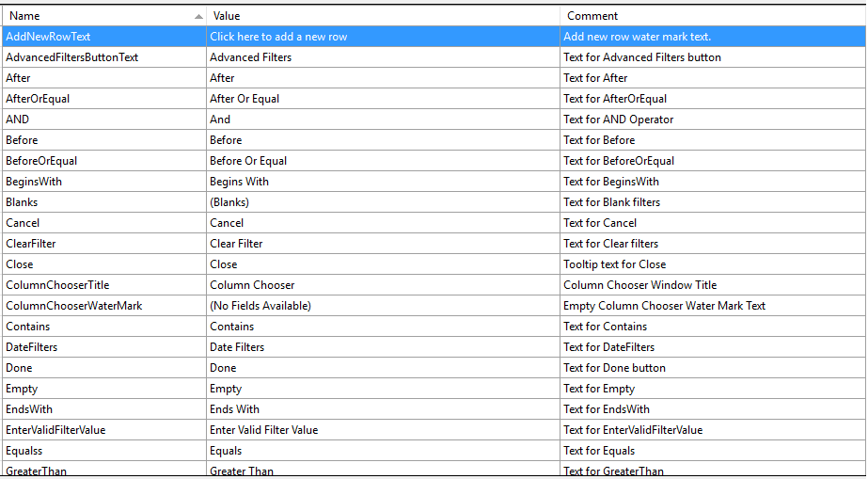The width and height of the screenshot is (868, 479).
Task: Select the AND resource name cell
Action: (18, 120)
